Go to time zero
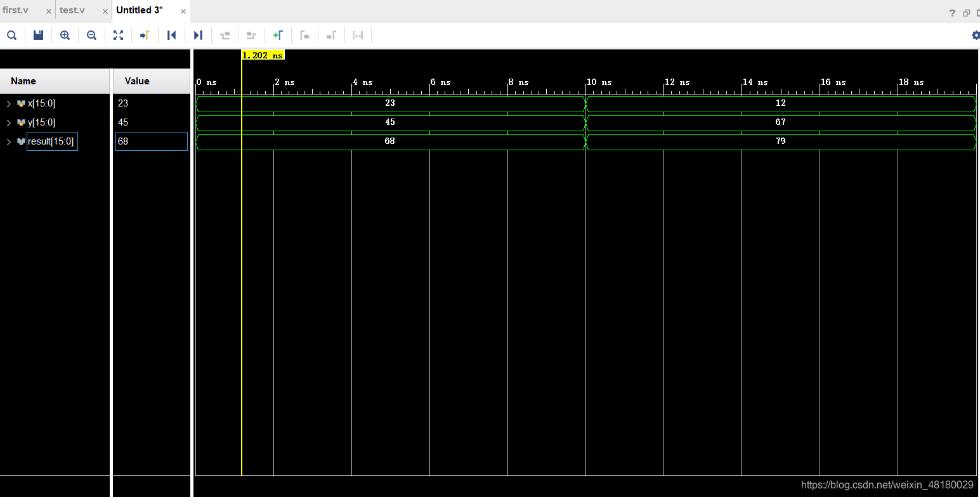 click(171, 35)
